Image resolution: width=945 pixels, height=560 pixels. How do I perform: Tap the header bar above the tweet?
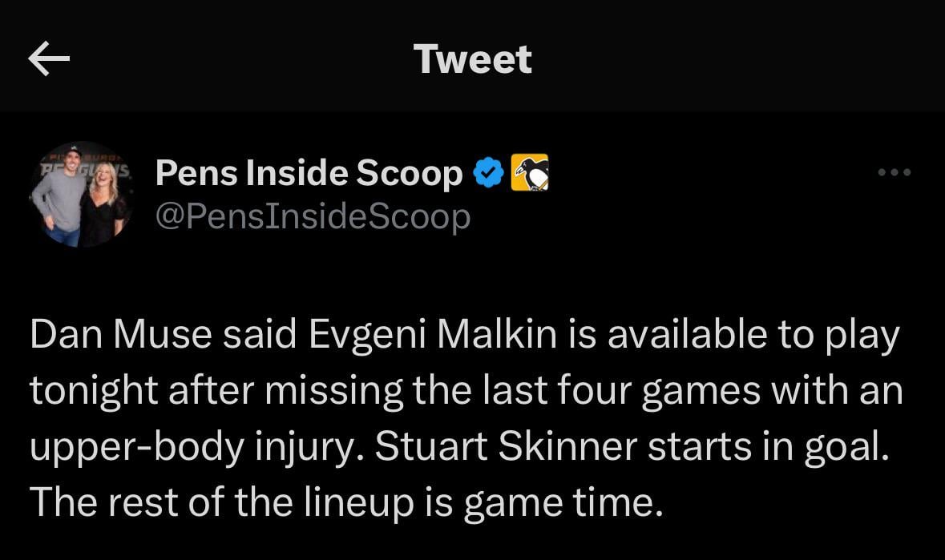471,58
